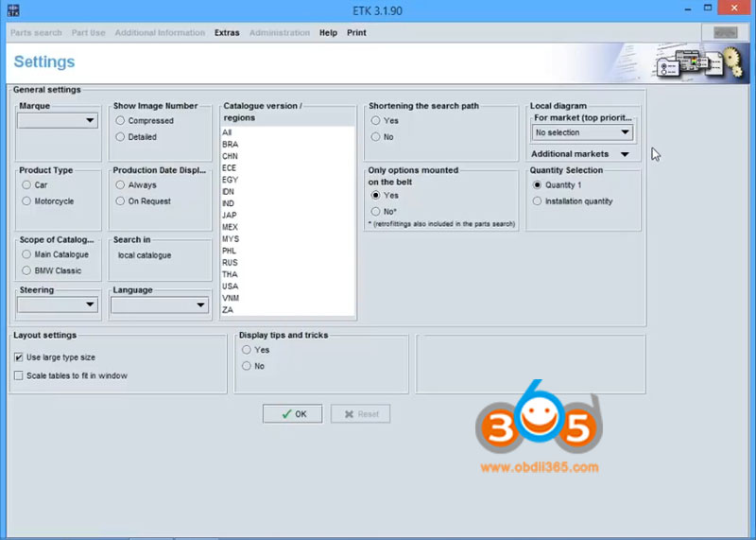Open the Marque dropdown
This screenshot has height=540, width=756.
pyautogui.click(x=58, y=121)
